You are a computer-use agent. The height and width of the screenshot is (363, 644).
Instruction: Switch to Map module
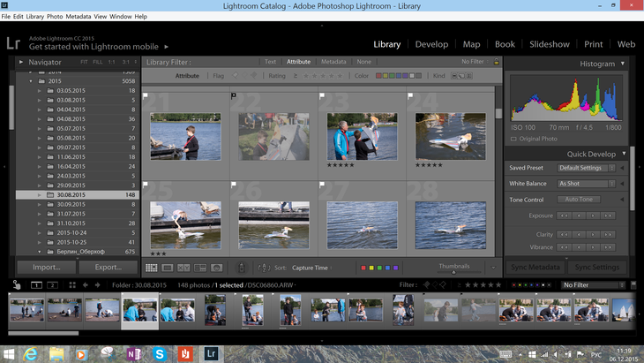(x=471, y=44)
